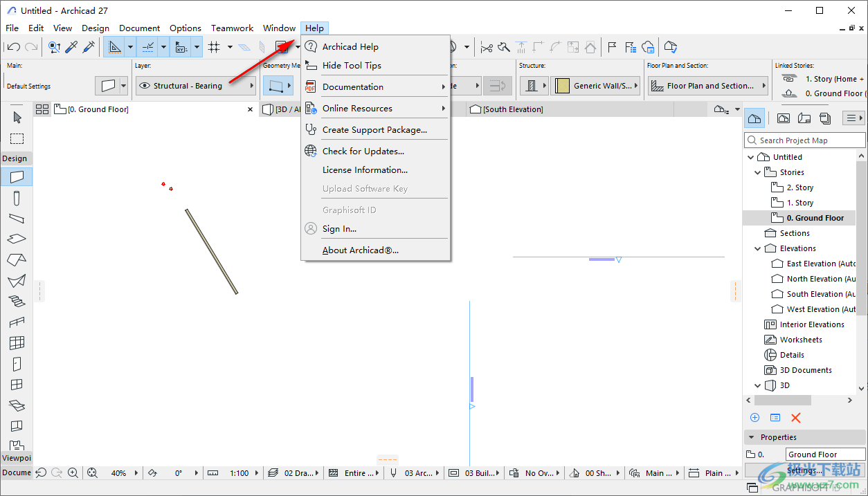The height and width of the screenshot is (496, 868).
Task: Open the Generic Wall/S... structure dropdown
Action: tap(595, 86)
